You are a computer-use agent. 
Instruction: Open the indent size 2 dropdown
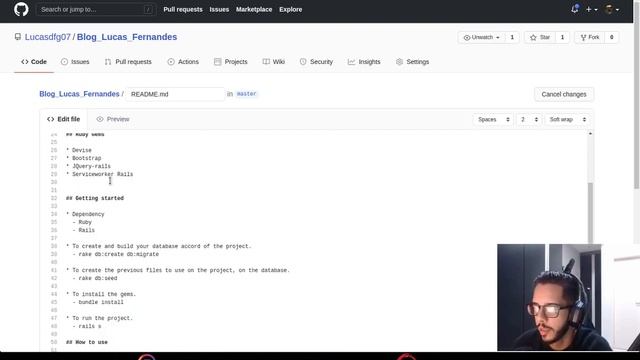(x=529, y=120)
